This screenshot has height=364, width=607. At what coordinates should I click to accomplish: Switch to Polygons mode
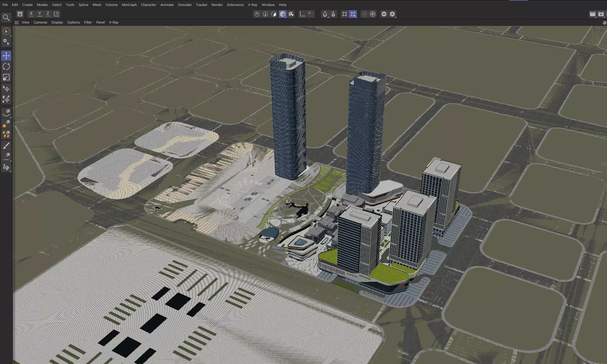pyautogui.click(x=274, y=14)
